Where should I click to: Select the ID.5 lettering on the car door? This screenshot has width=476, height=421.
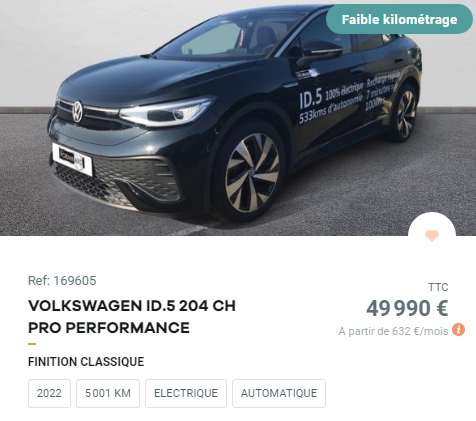[x=311, y=99]
